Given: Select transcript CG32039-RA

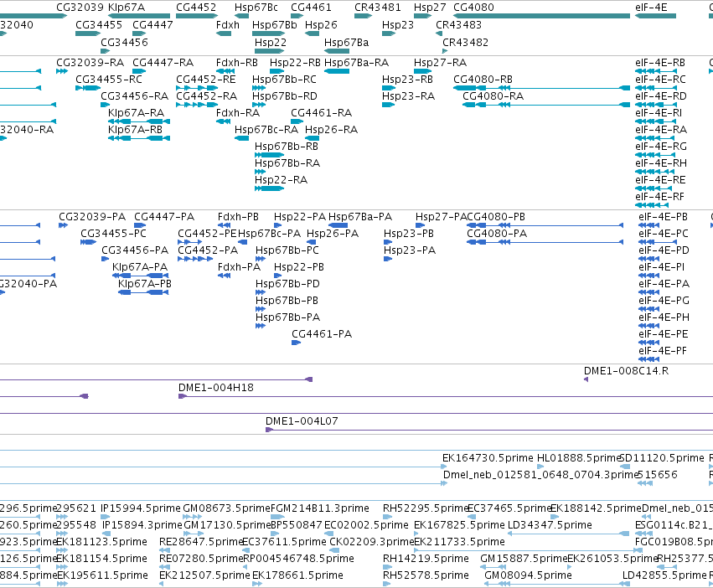Looking at the screenshot, I should tap(90, 63).
